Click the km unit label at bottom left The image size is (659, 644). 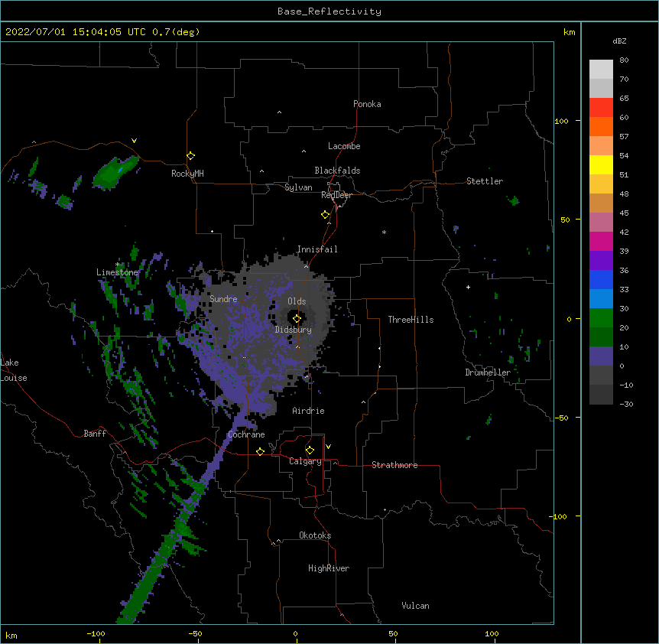11,635
